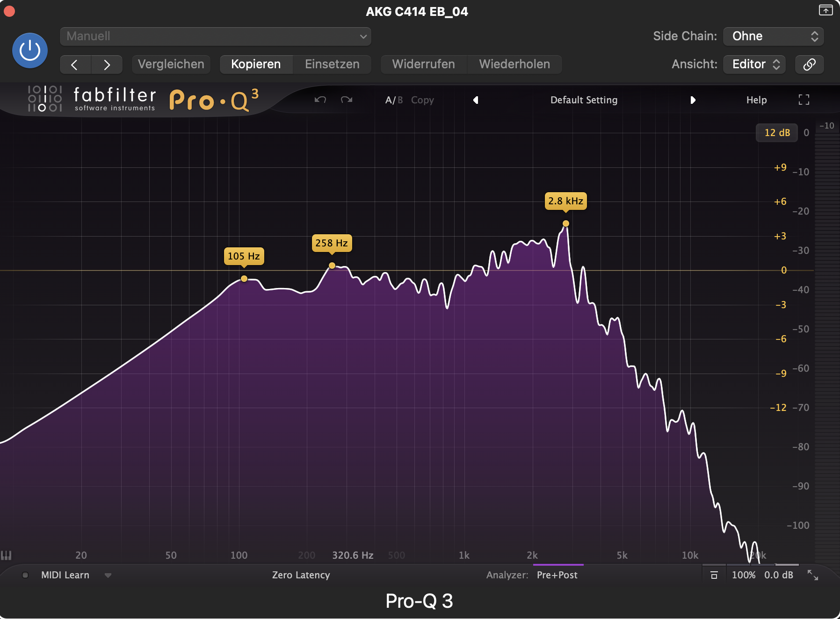The image size is (840, 619).
Task: Toggle full screen mode icon
Action: pyautogui.click(x=804, y=100)
